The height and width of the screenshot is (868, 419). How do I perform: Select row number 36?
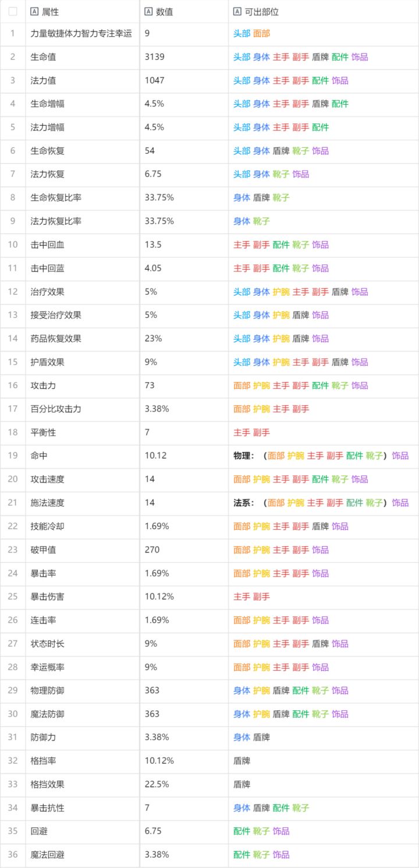pos(13,855)
